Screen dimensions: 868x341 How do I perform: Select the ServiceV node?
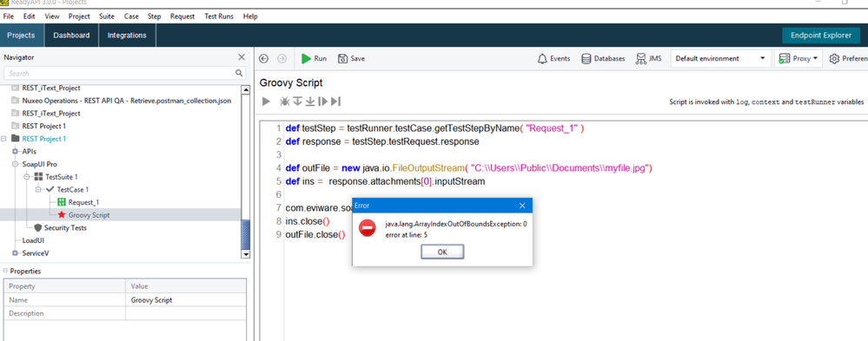coord(35,253)
